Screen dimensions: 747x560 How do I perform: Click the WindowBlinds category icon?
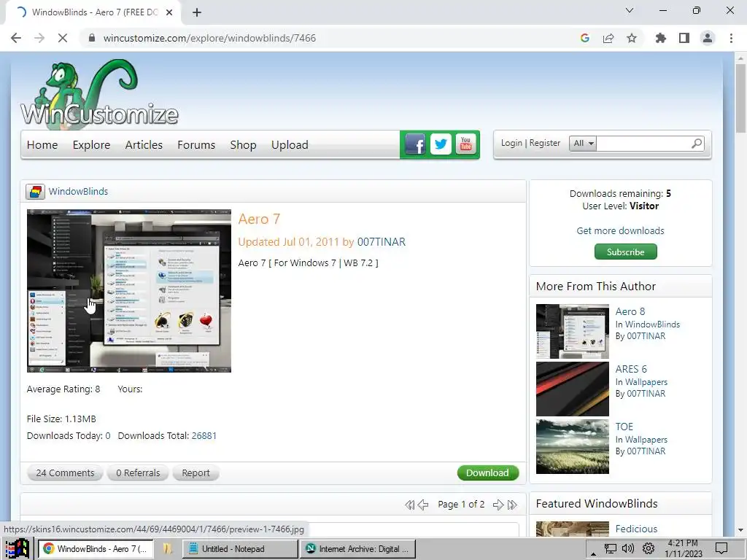click(35, 192)
